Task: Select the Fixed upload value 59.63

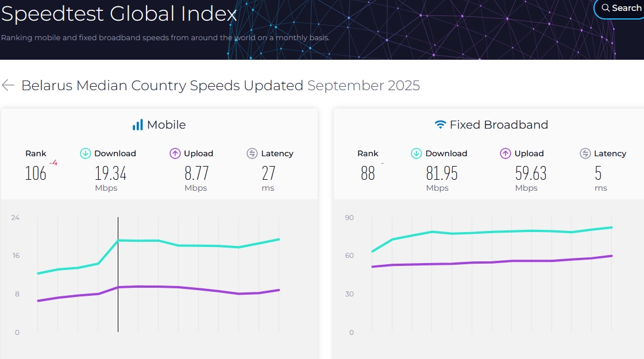Action: pos(531,173)
